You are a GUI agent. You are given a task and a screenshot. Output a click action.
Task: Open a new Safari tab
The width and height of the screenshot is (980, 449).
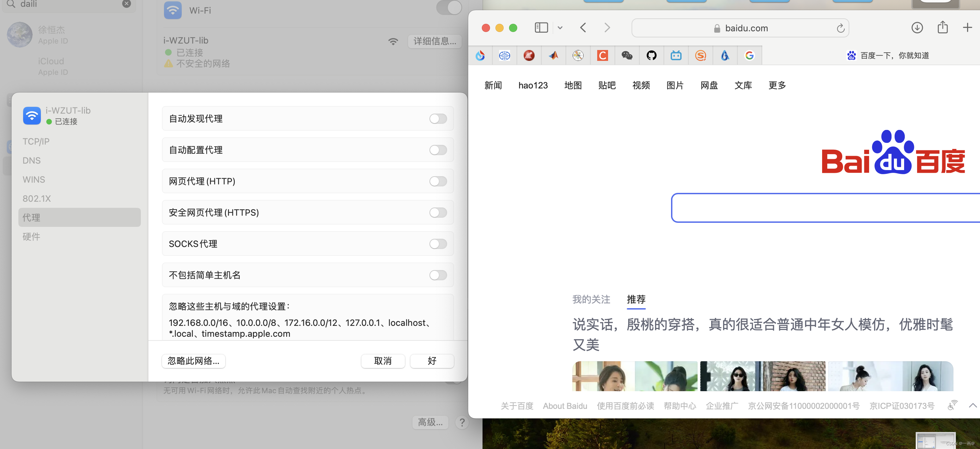pos(967,28)
